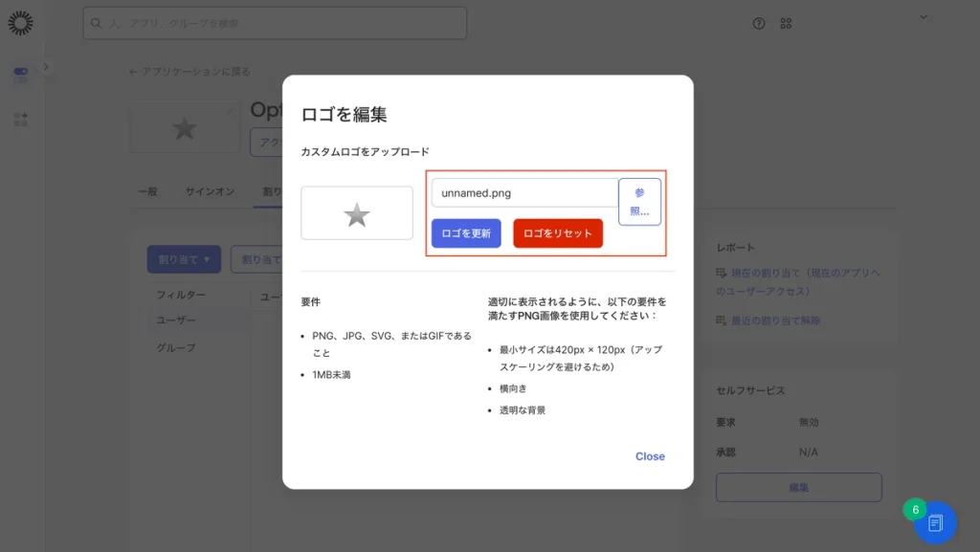The image size is (980, 552).
Task: Click the report icon beside 最近の割り当て解除
Action: click(x=723, y=320)
